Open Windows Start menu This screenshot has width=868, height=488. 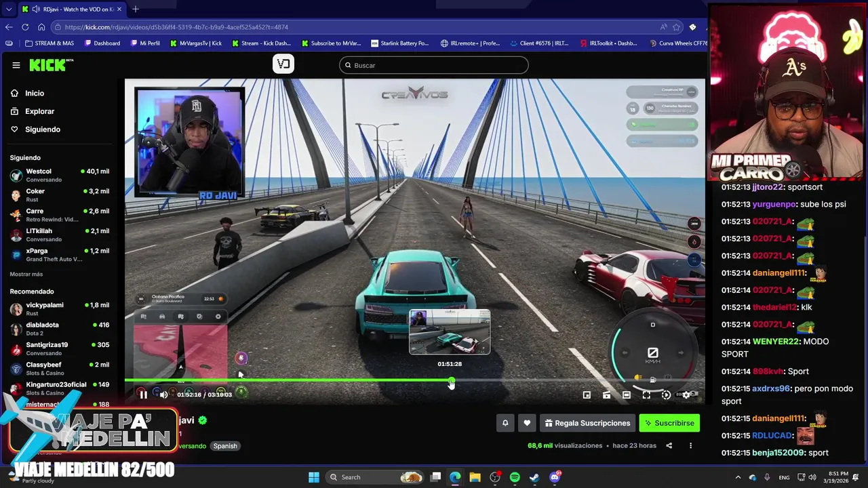(314, 477)
